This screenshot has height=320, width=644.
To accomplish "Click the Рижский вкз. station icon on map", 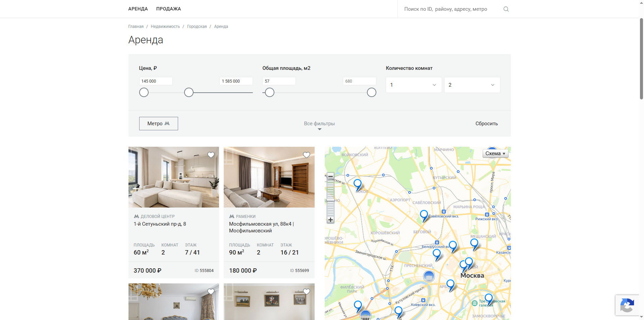I will coord(487,215).
